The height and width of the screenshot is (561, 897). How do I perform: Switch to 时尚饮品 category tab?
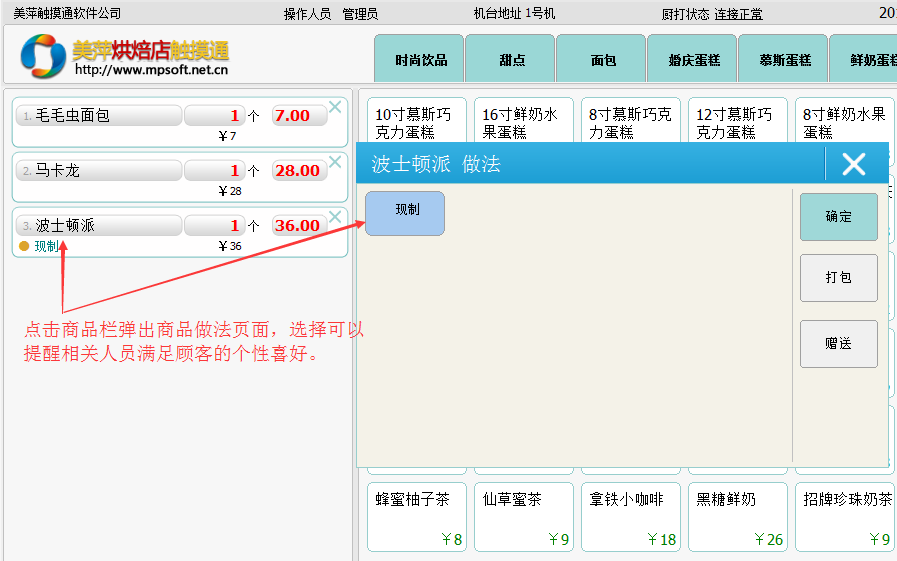[421, 59]
